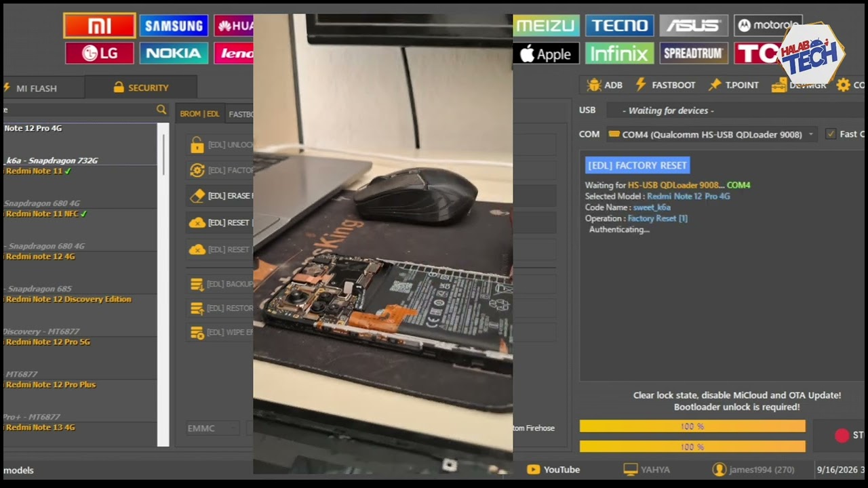The image size is (868, 488).
Task: Open the ADB tool
Action: click(605, 85)
